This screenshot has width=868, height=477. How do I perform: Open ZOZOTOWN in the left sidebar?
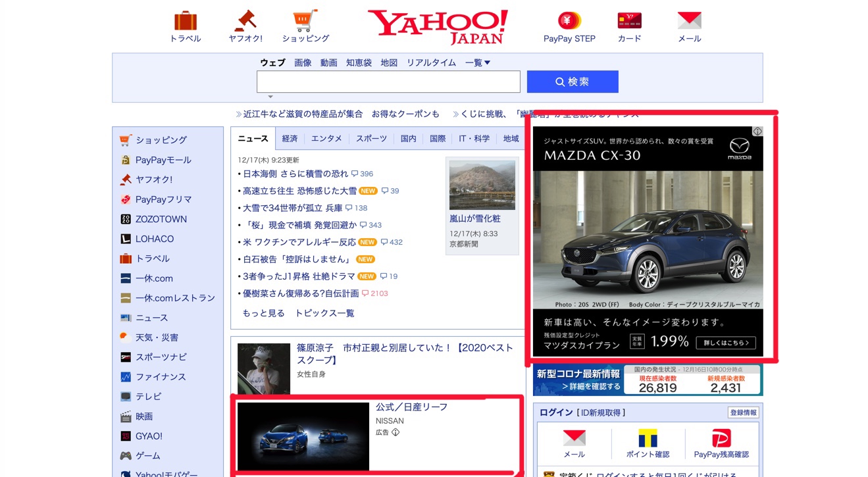click(x=161, y=219)
